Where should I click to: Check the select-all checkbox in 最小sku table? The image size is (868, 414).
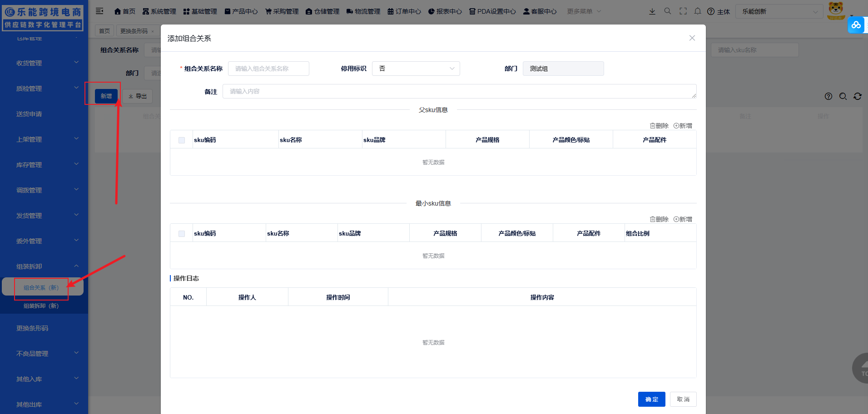point(181,233)
